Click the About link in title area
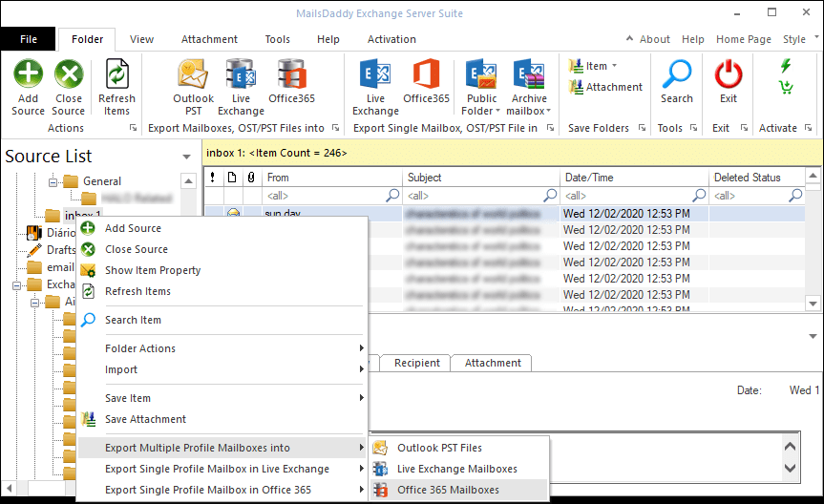The image size is (824, 504). (x=655, y=39)
